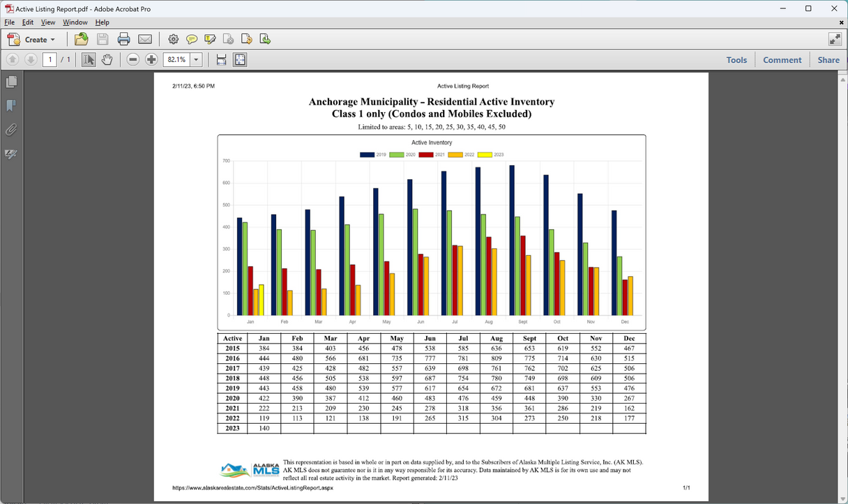
Task: Open the Window menu
Action: coord(75,22)
